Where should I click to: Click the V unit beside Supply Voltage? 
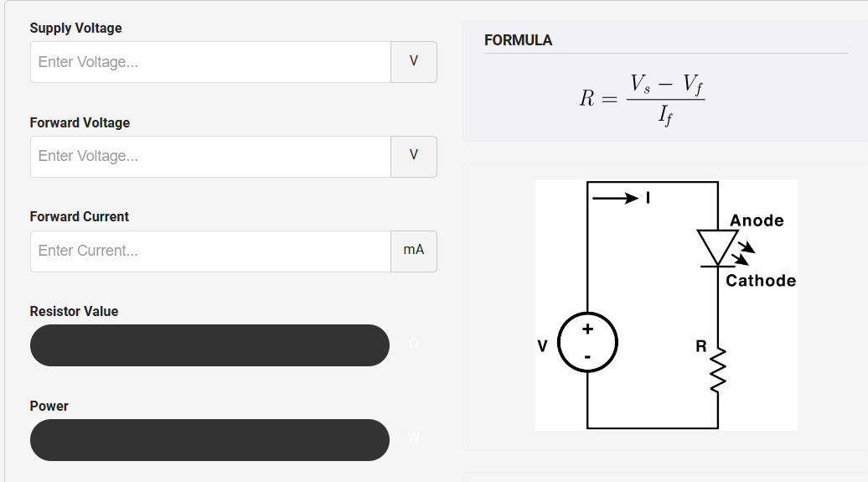coord(414,62)
